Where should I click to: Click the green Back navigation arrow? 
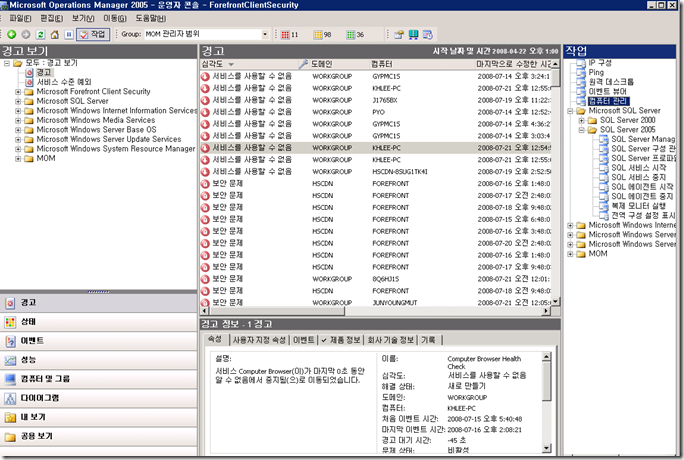pyautogui.click(x=12, y=34)
